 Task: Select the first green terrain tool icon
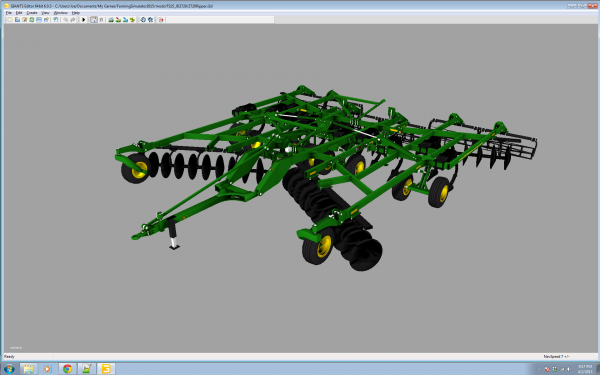click(111, 20)
